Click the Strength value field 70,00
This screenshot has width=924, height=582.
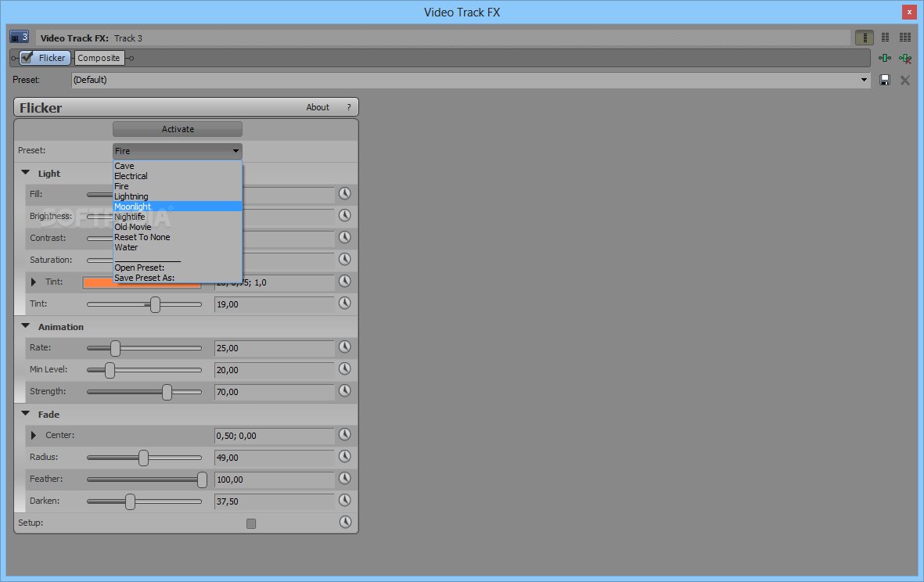[274, 392]
